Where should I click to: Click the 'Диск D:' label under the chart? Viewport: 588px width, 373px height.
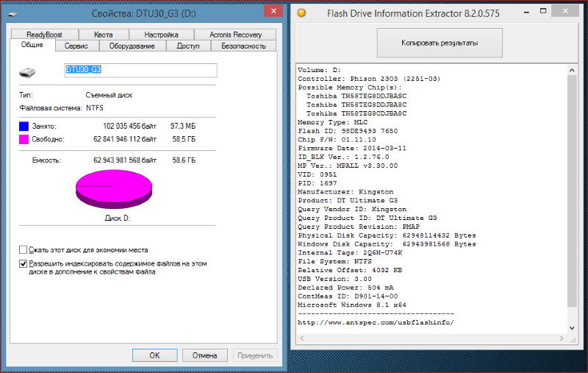point(118,218)
